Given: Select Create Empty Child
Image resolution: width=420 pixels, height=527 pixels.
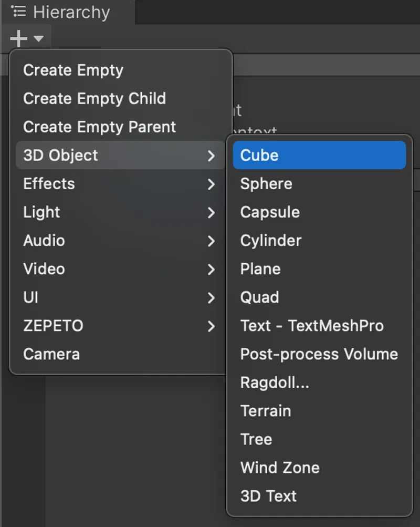Looking at the screenshot, I should (x=94, y=98).
